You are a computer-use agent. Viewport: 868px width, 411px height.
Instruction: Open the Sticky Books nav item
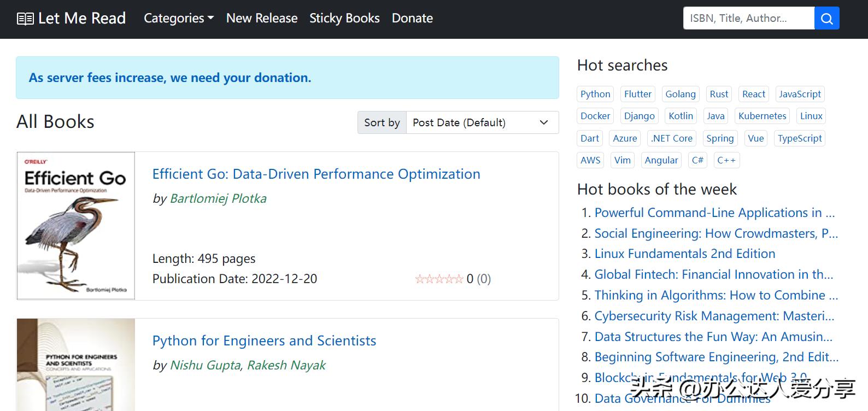[x=344, y=19]
